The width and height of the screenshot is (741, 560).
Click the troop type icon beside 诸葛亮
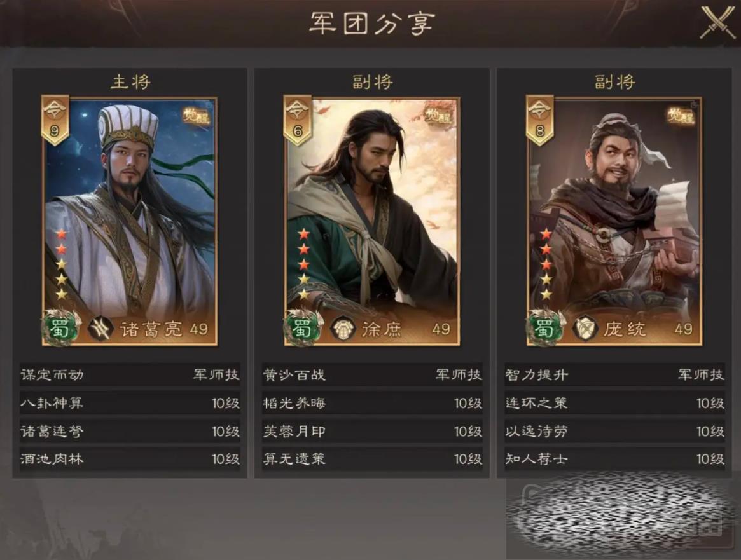pyautogui.click(x=100, y=329)
